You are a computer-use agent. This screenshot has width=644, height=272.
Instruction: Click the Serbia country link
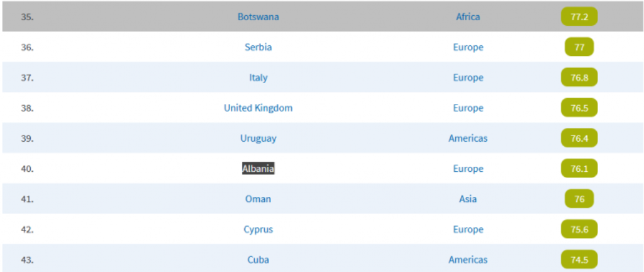pos(258,47)
